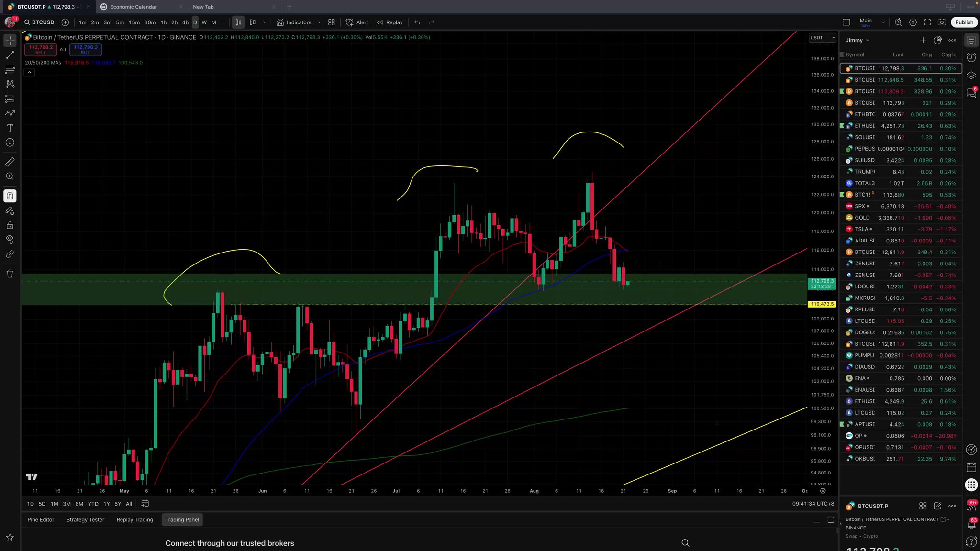Activate the zoom in tool
Image resolution: width=980 pixels, height=551 pixels.
(10, 176)
